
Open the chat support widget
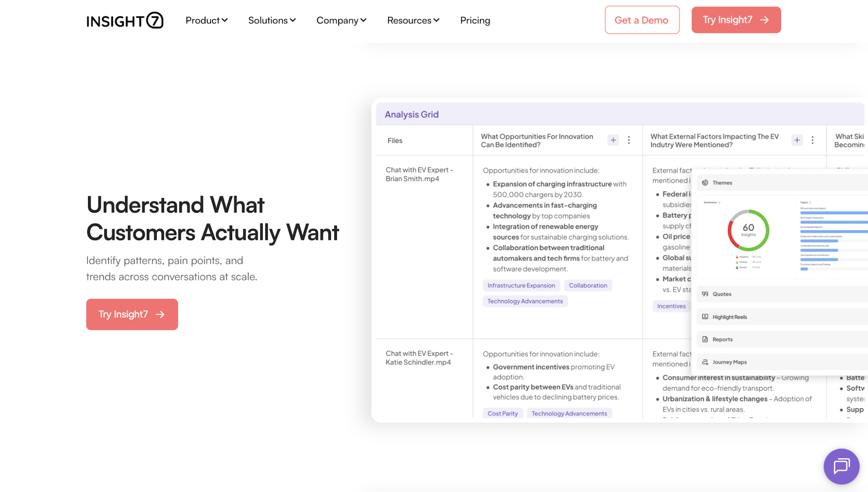click(x=841, y=466)
